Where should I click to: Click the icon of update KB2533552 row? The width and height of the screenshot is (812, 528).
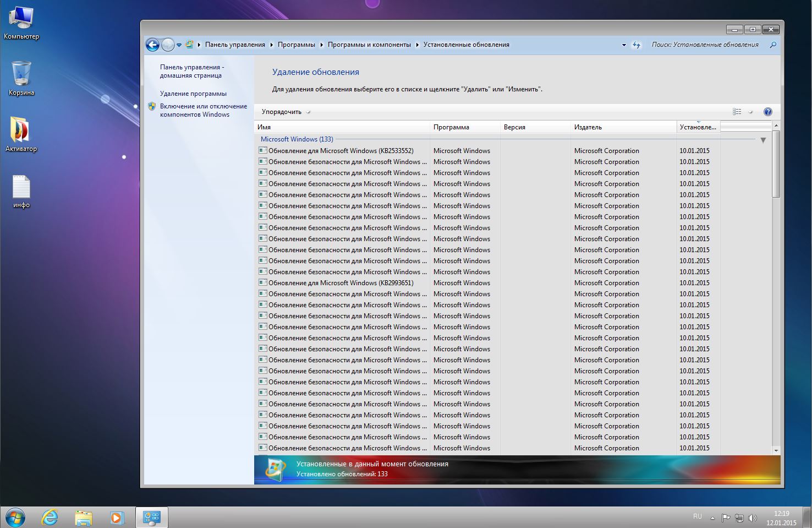point(263,150)
